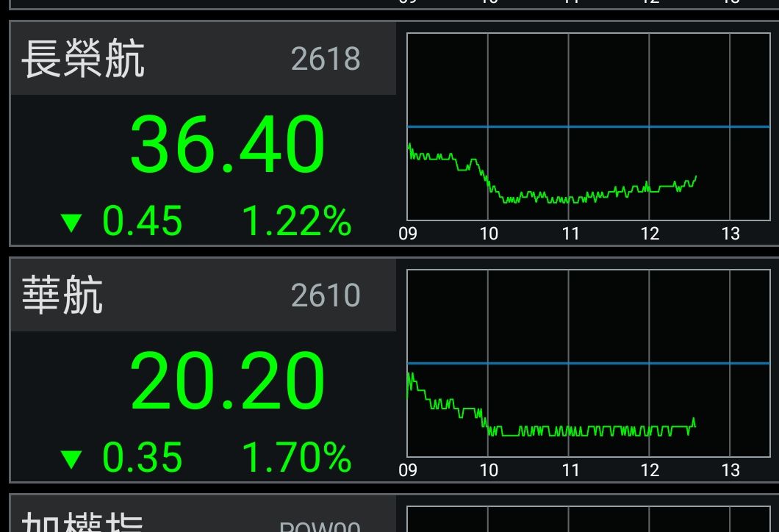Click the down triangle beside 0.35
779x532 pixels.
pyautogui.click(x=71, y=459)
